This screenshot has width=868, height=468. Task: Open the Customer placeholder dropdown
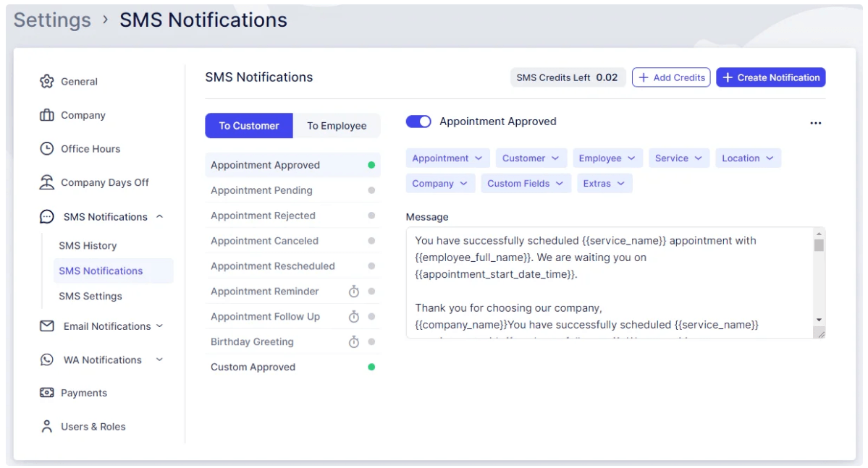[x=531, y=158]
